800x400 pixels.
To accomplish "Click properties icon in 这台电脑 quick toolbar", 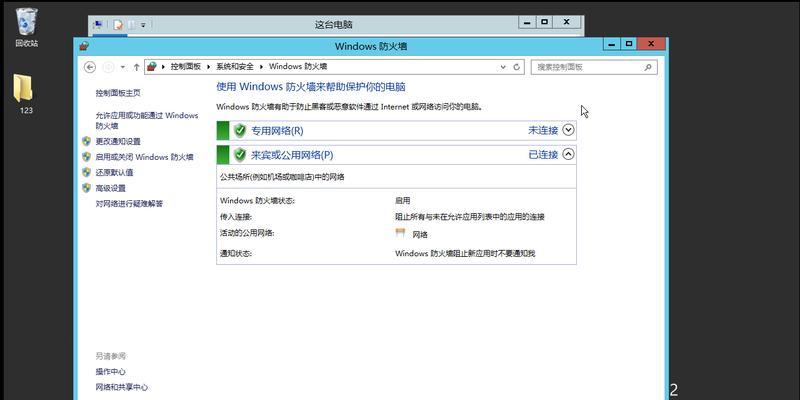I will click(118, 24).
